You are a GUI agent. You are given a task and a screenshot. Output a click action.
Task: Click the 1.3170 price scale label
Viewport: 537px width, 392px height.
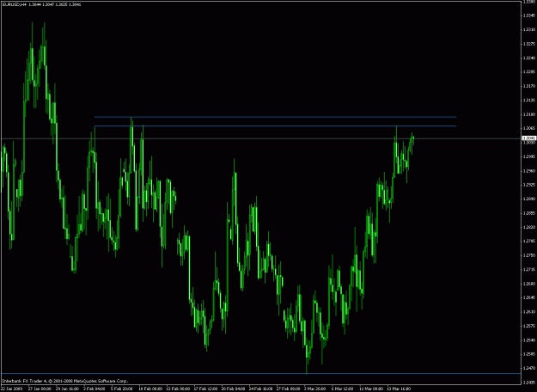[x=528, y=86]
